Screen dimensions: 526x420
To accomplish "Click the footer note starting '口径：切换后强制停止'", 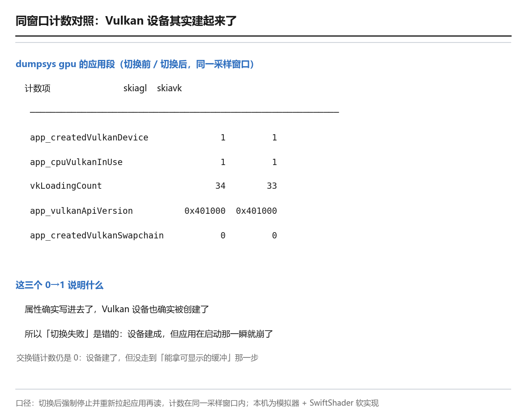I will [x=197, y=403].
